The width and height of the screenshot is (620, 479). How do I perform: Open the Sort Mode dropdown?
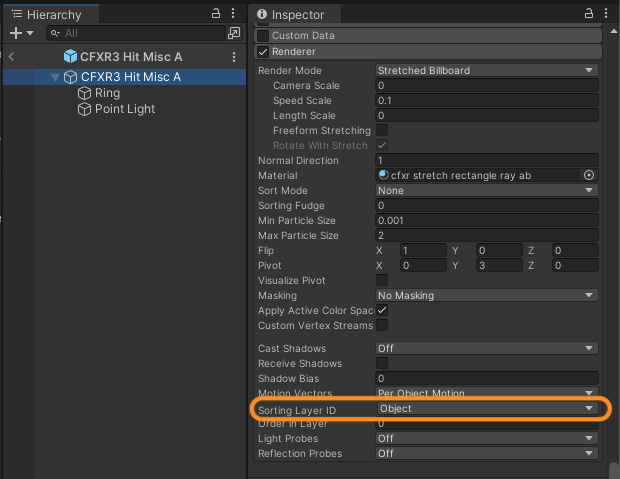tap(486, 190)
